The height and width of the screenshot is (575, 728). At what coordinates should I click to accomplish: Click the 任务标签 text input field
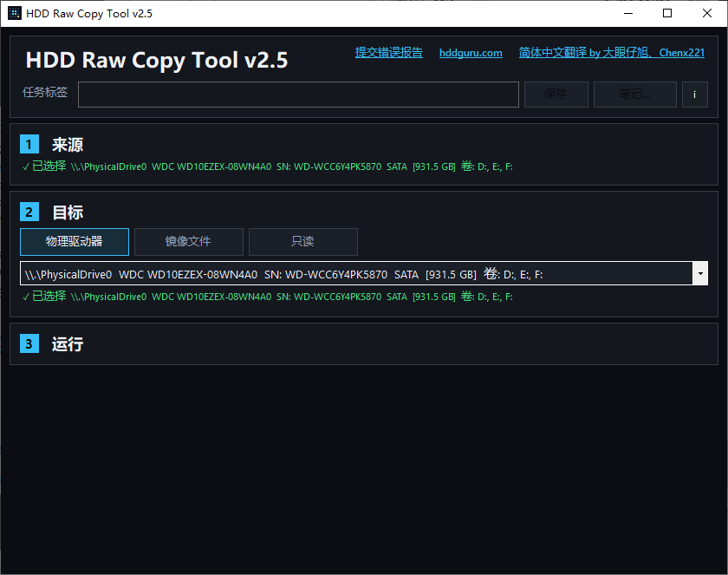coord(297,95)
